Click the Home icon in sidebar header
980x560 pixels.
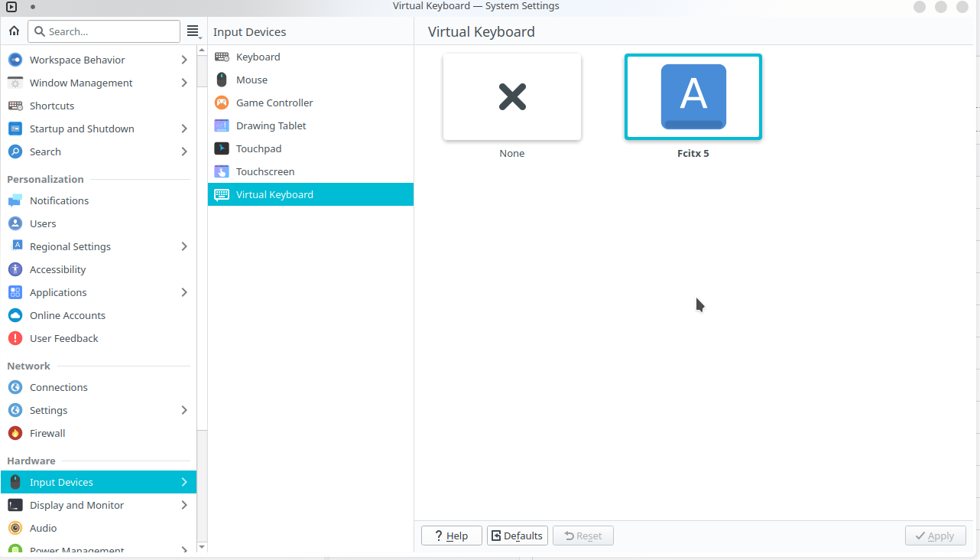click(14, 31)
